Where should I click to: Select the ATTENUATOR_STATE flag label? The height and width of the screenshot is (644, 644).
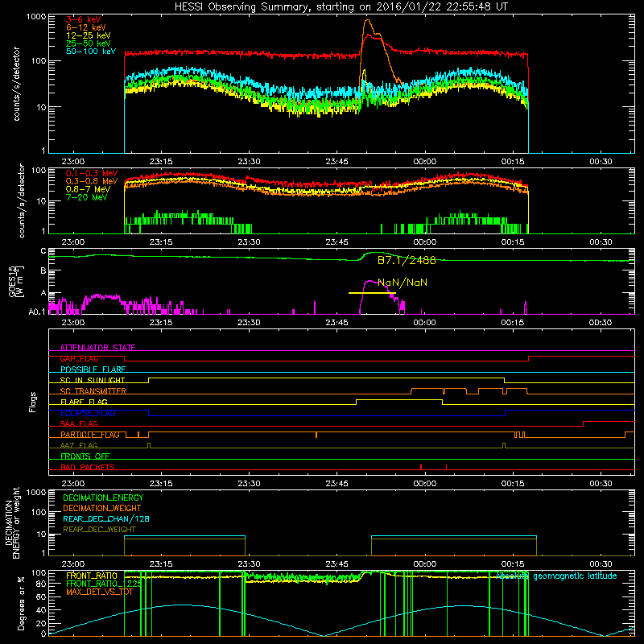[x=97, y=348]
